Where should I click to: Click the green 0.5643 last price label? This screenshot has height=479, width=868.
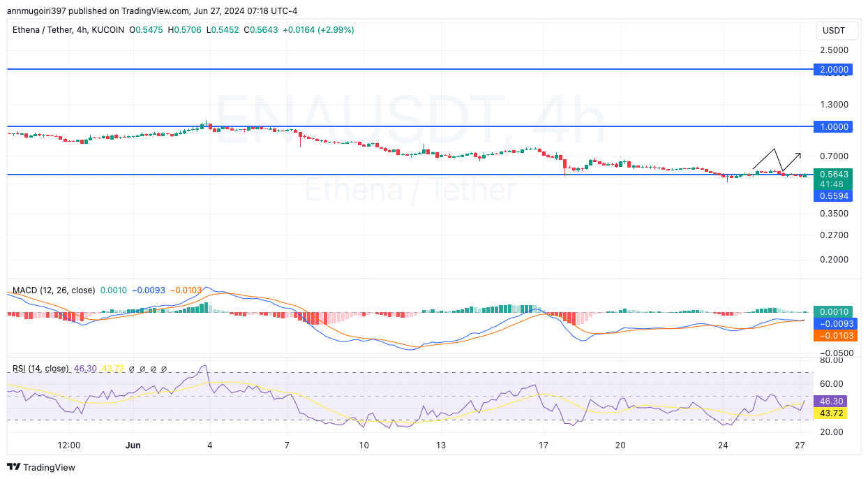(x=835, y=175)
